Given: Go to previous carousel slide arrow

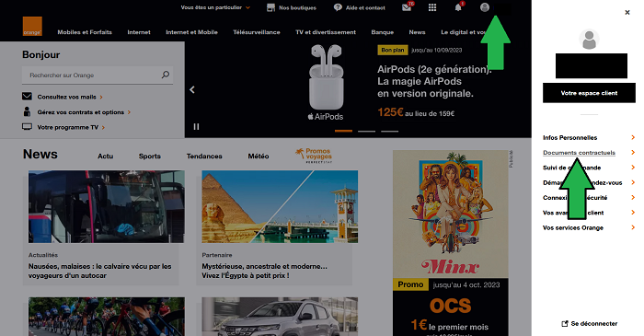Looking at the screenshot, I should pyautogui.click(x=192, y=89).
